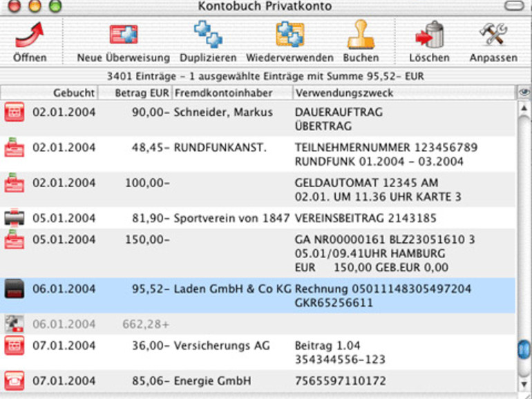Click icon of the 150,00- HAMBURG withdrawal entry
The width and height of the screenshot is (532, 399).
[15, 239]
